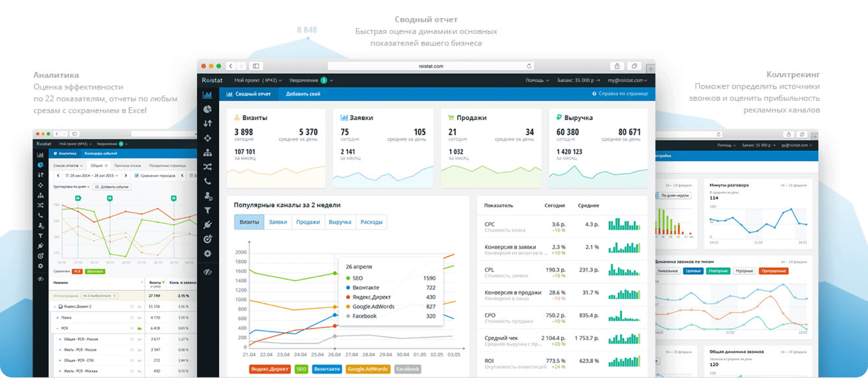The width and height of the screenshot is (868, 378).
Task: Select the Заявки tab in popular channels
Action: click(x=278, y=222)
